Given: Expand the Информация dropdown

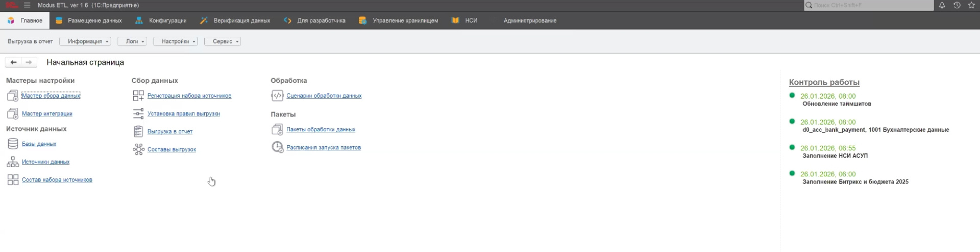Looking at the screenshot, I should 85,41.
